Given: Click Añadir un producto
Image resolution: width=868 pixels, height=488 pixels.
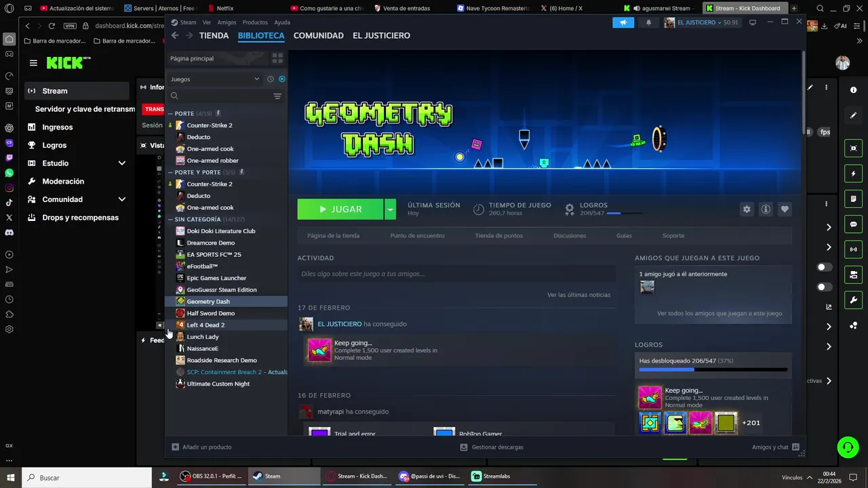Looking at the screenshot, I should [201, 447].
